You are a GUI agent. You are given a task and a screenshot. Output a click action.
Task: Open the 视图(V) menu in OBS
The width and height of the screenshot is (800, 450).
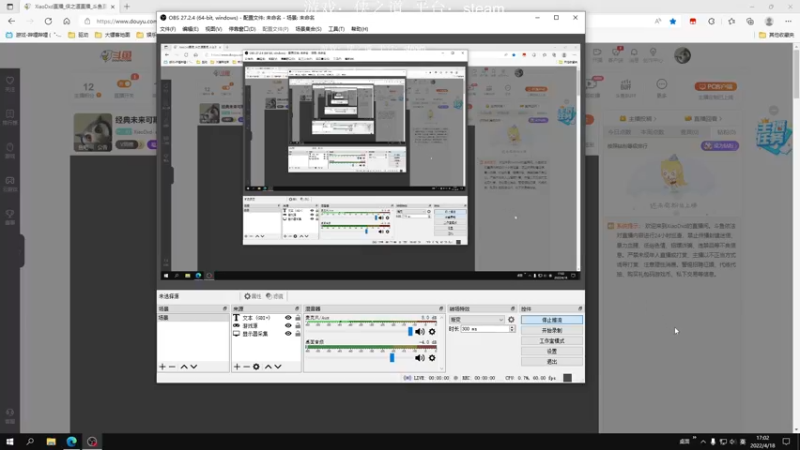coord(213,29)
